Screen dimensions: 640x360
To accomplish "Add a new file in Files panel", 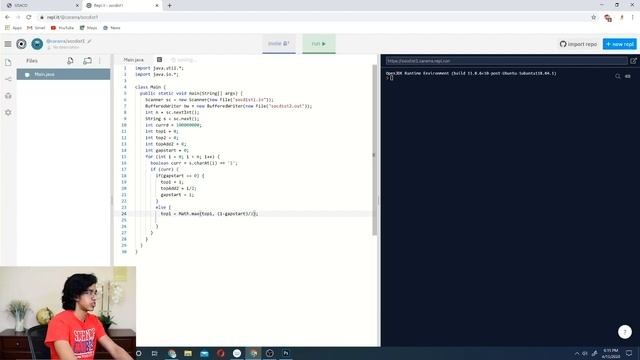I will click(70, 61).
